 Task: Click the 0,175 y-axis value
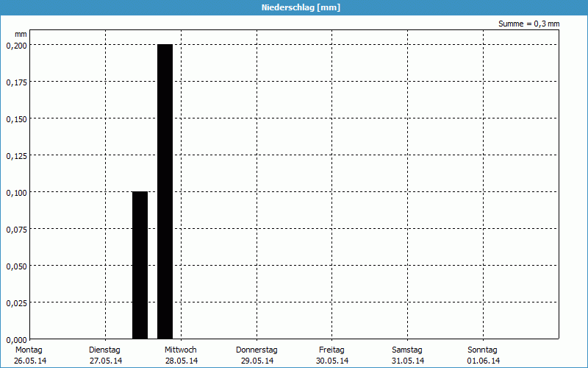[16, 82]
